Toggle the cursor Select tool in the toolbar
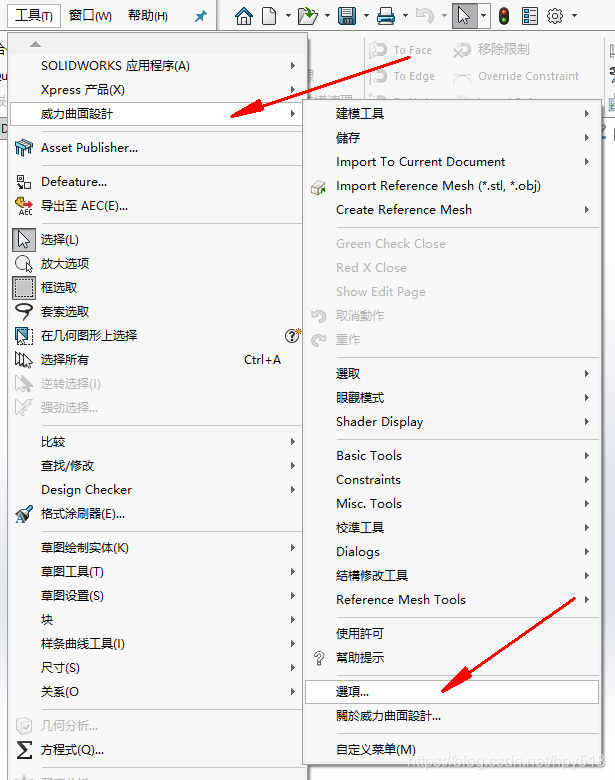Image resolution: width=615 pixels, height=780 pixels. 464,16
